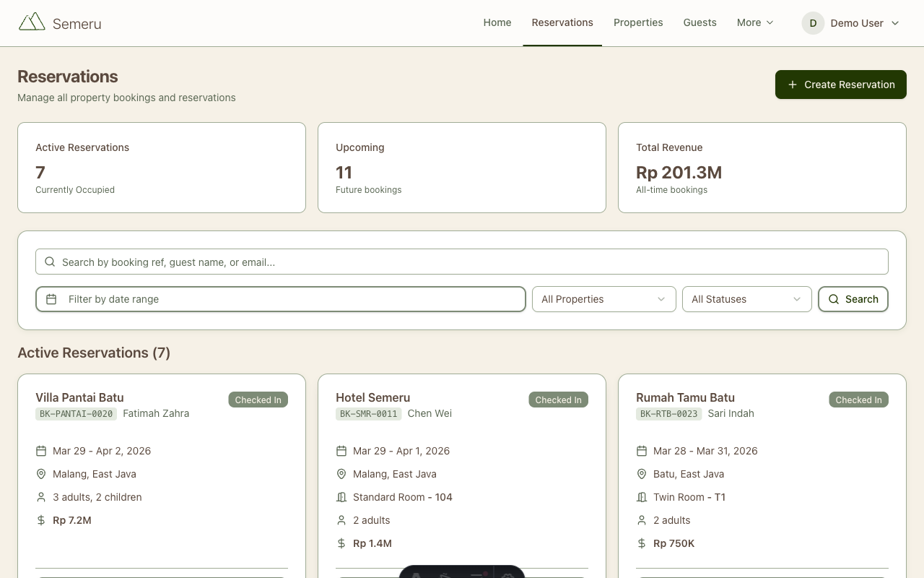Screen dimensions: 924x578
Task: Click the guests icon beside 3 adults, 2 children
Action: point(41,497)
